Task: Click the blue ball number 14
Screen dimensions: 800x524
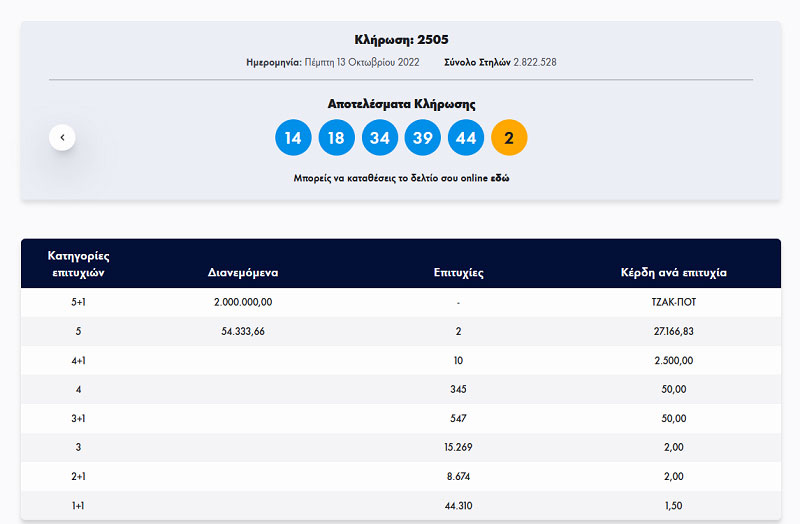Action: pyautogui.click(x=293, y=138)
